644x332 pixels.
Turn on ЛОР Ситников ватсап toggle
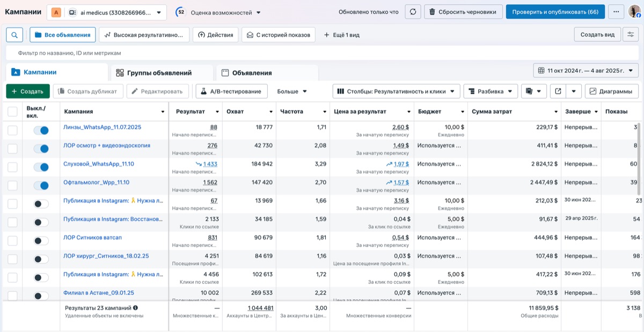41,241
